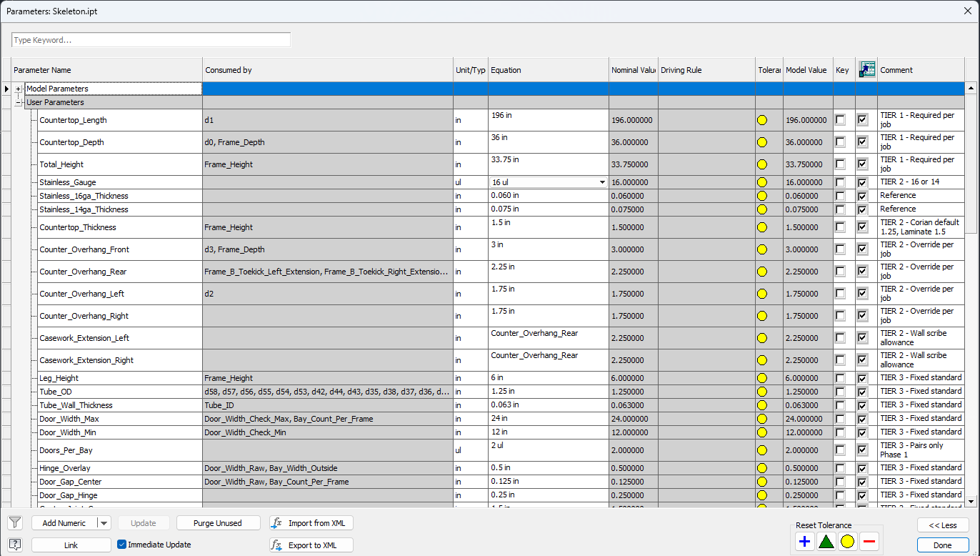Click the help question mark icon
This screenshot has height=556, width=980.
pyautogui.click(x=15, y=545)
